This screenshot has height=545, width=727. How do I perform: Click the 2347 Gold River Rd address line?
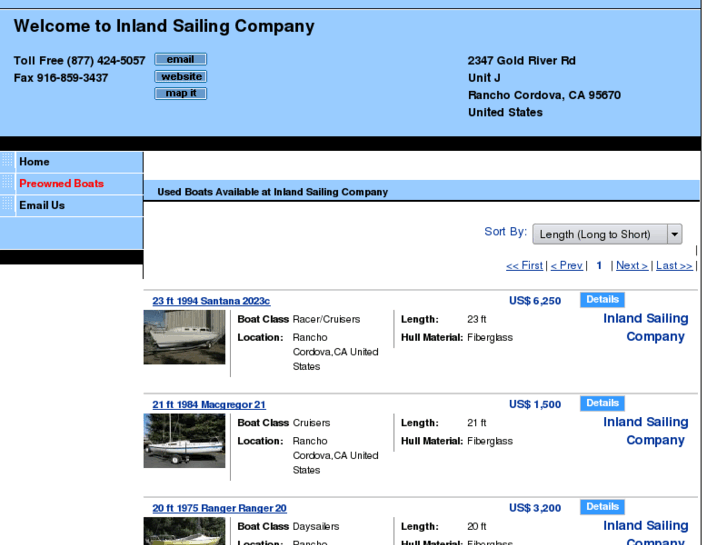pos(522,61)
